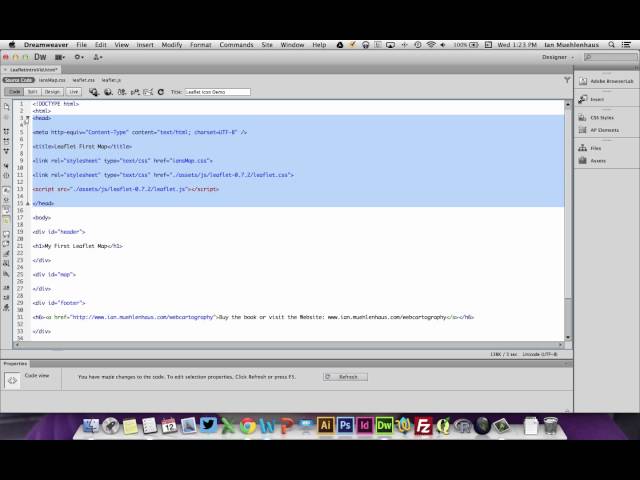The image size is (640, 480).
Task: Click the 'My First Leaflet Map' heading line
Action: (78, 246)
